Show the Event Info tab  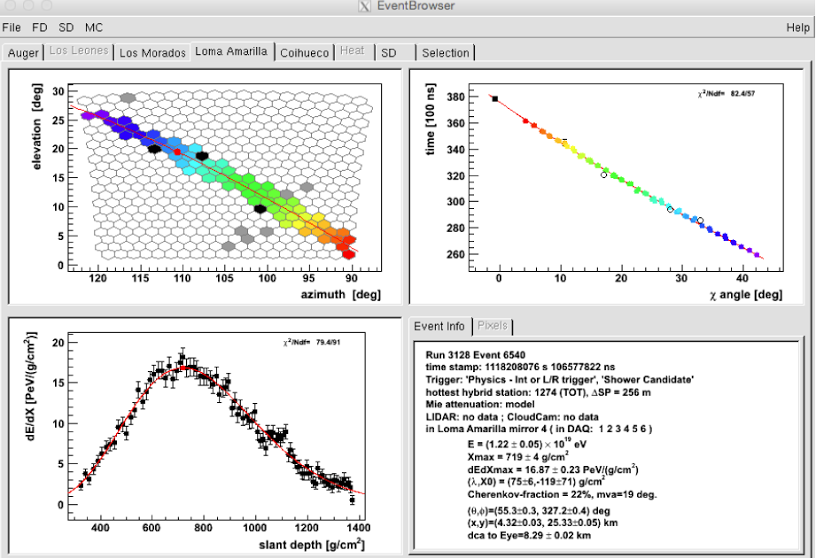[440, 326]
